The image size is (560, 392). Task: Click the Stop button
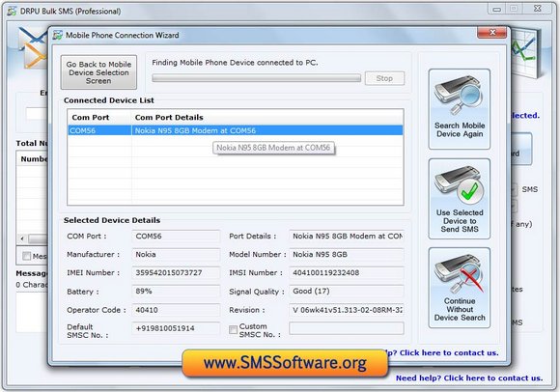(x=384, y=78)
